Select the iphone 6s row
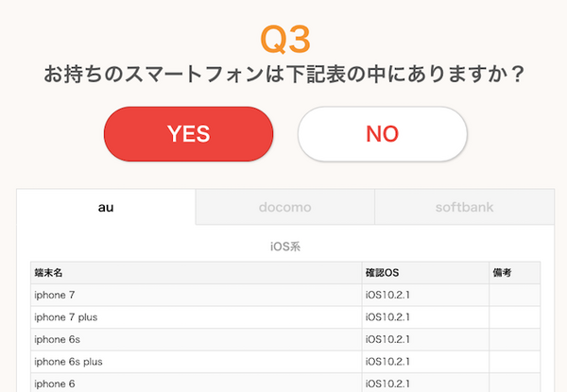The height and width of the screenshot is (392, 567). (x=58, y=339)
